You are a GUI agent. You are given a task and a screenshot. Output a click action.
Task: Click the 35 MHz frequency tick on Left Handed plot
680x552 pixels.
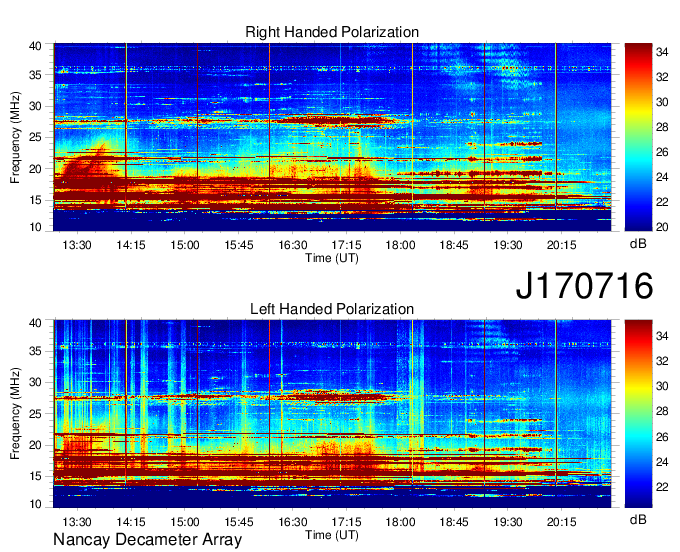pyautogui.click(x=36, y=351)
